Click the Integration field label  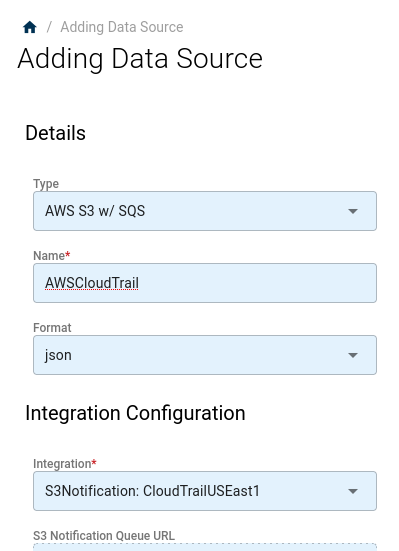65,464
